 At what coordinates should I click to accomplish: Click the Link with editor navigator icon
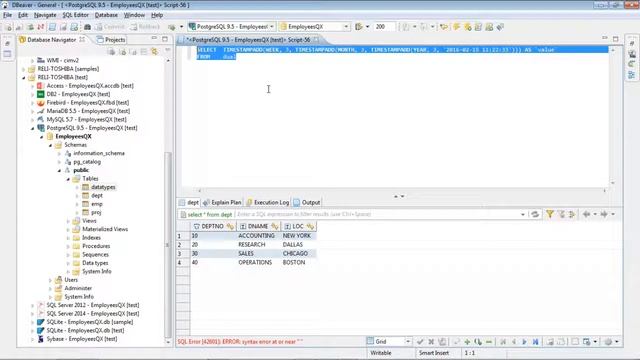[x=155, y=52]
